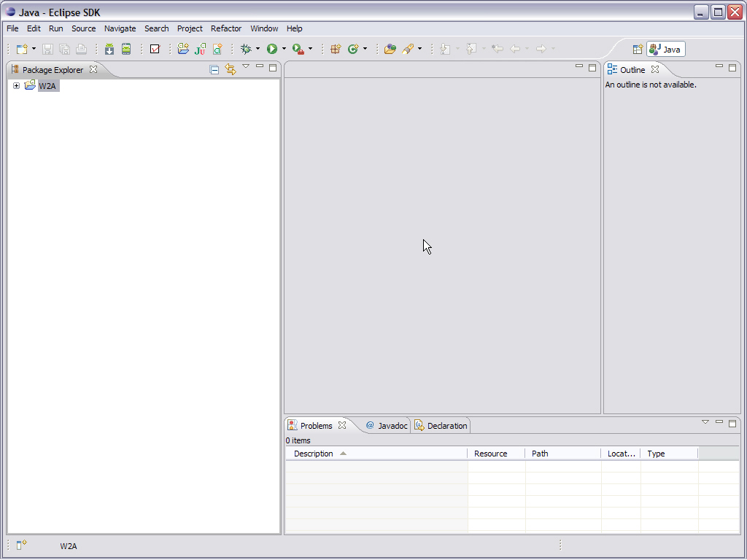Switch to the Declaration tab

441,426
